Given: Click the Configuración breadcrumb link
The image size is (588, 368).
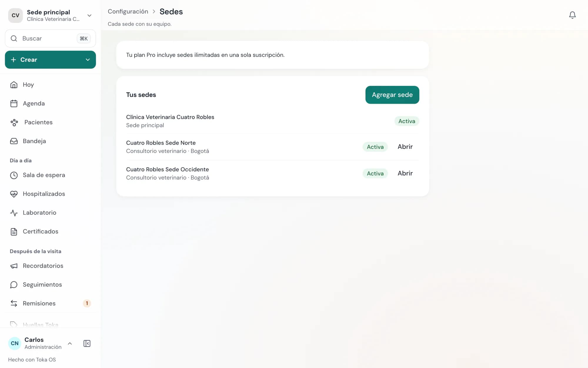Looking at the screenshot, I should (128, 11).
